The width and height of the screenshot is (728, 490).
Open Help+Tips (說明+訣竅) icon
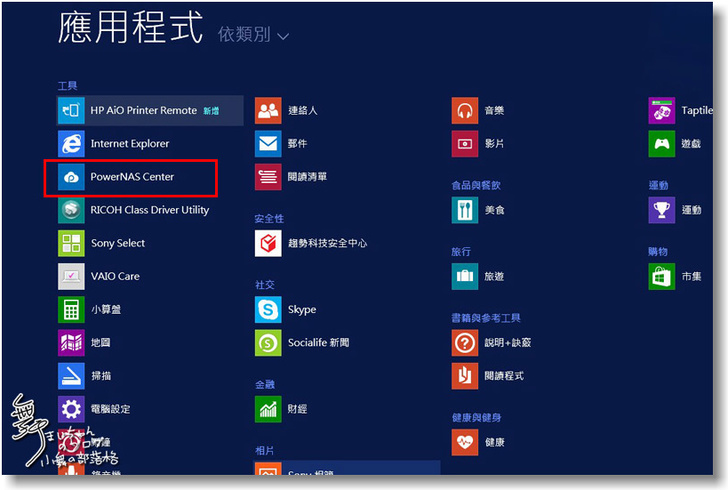click(x=465, y=343)
